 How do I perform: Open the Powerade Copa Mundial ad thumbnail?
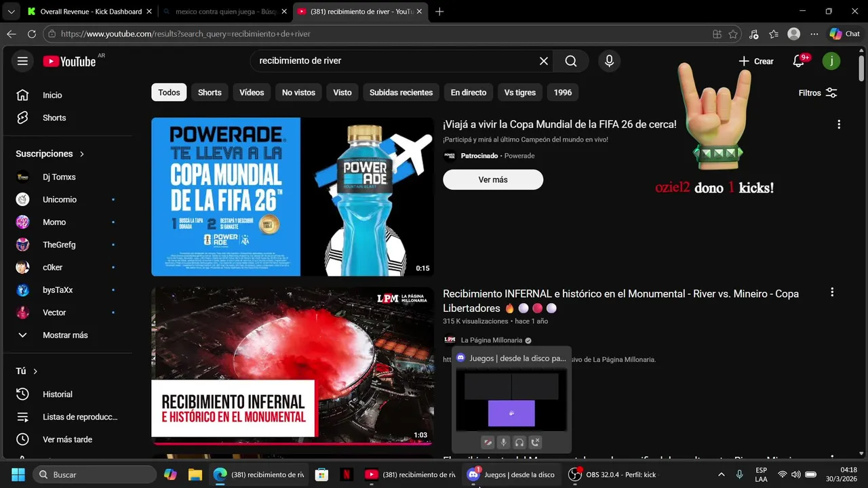(292, 197)
